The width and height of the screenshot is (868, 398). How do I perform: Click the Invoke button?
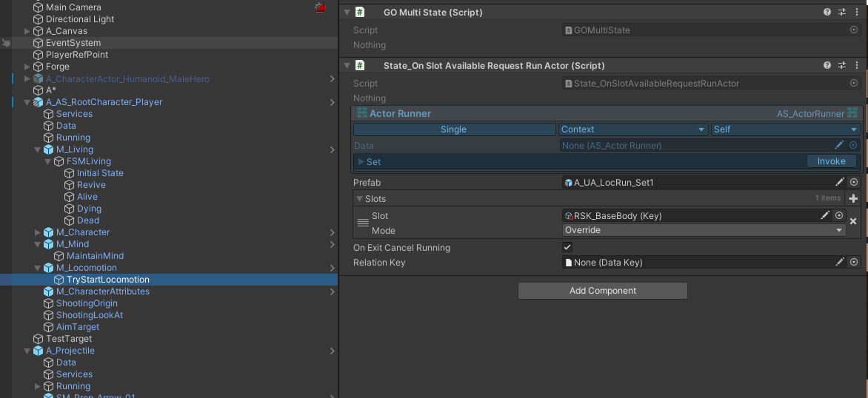pyautogui.click(x=831, y=161)
